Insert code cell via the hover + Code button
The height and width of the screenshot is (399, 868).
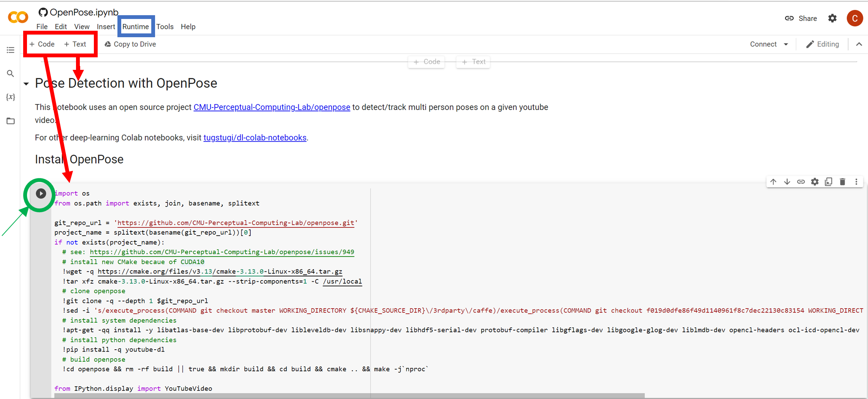coord(426,62)
